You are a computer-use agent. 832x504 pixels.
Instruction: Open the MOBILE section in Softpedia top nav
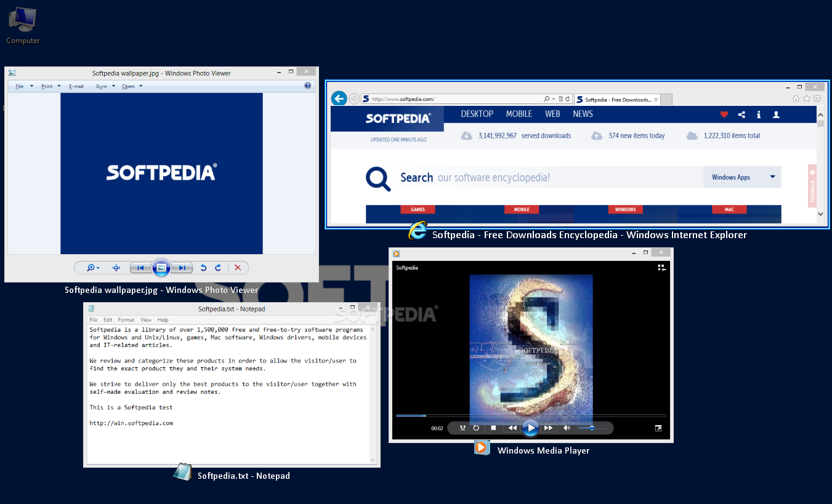pos(519,114)
